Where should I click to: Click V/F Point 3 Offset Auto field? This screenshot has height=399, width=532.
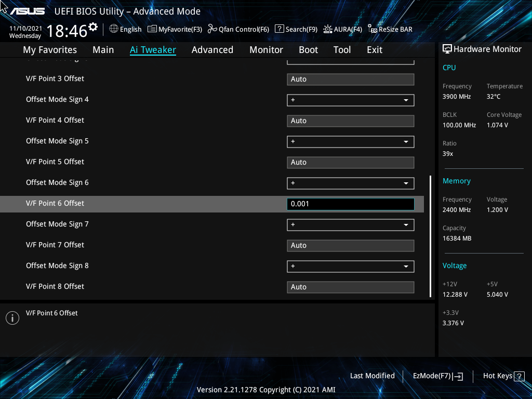tap(351, 79)
